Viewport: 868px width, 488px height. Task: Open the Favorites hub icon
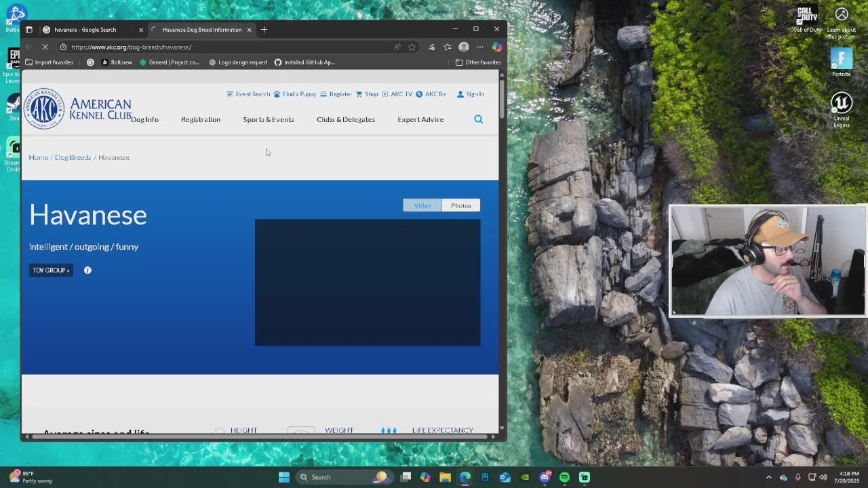tap(448, 47)
